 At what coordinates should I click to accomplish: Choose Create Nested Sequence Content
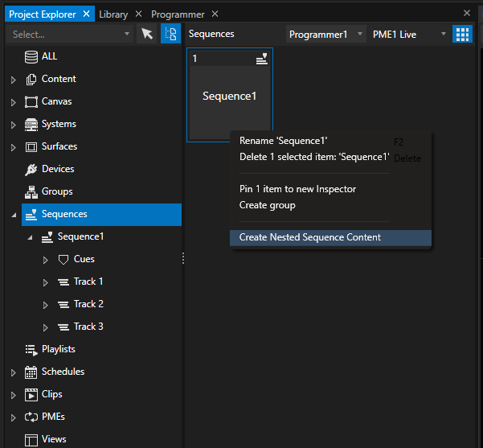(330, 237)
